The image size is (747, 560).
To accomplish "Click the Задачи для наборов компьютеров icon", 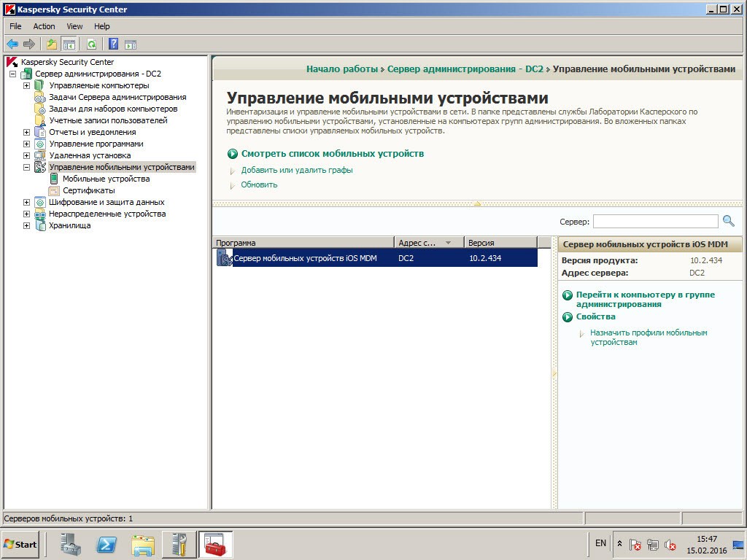I will (x=40, y=109).
